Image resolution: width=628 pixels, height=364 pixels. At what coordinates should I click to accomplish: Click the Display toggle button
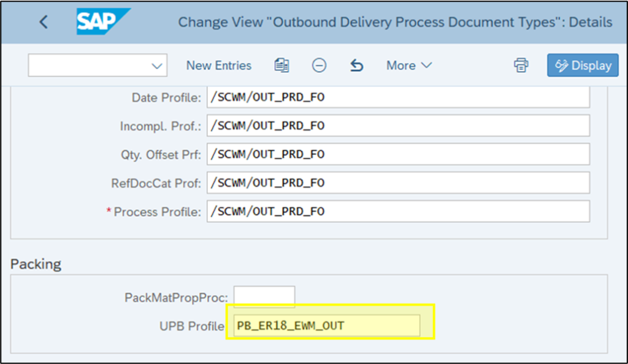pos(583,65)
